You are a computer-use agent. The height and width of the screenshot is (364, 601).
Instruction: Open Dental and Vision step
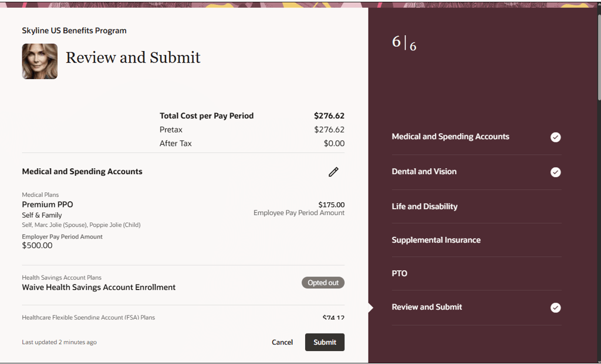click(x=424, y=172)
